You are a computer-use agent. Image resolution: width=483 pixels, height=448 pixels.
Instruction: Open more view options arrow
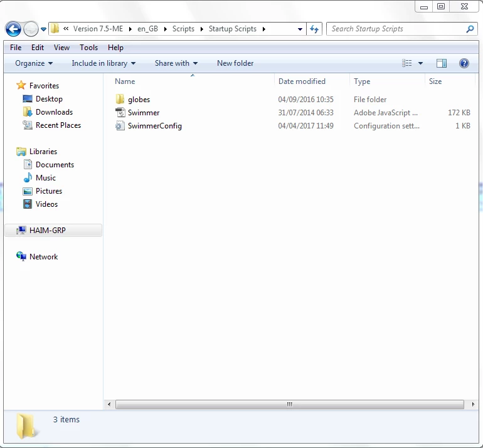[420, 63]
